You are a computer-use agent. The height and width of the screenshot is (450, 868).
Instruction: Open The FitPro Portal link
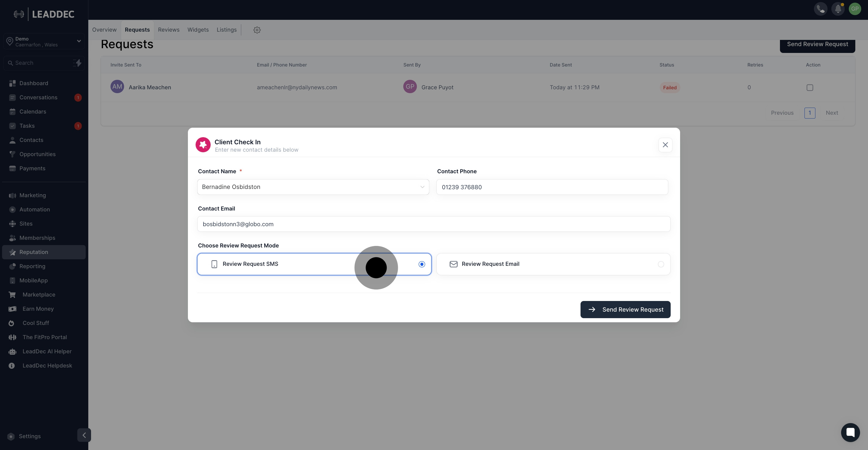(x=44, y=337)
